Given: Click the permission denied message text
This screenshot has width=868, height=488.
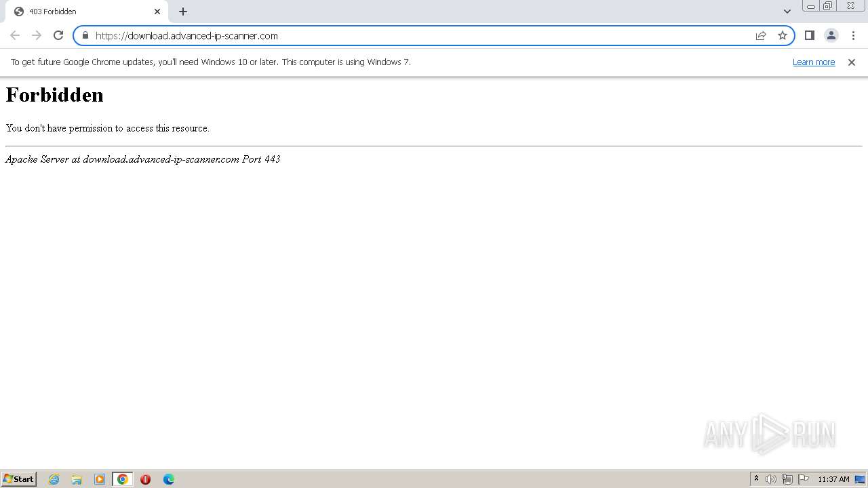Looking at the screenshot, I should (108, 128).
